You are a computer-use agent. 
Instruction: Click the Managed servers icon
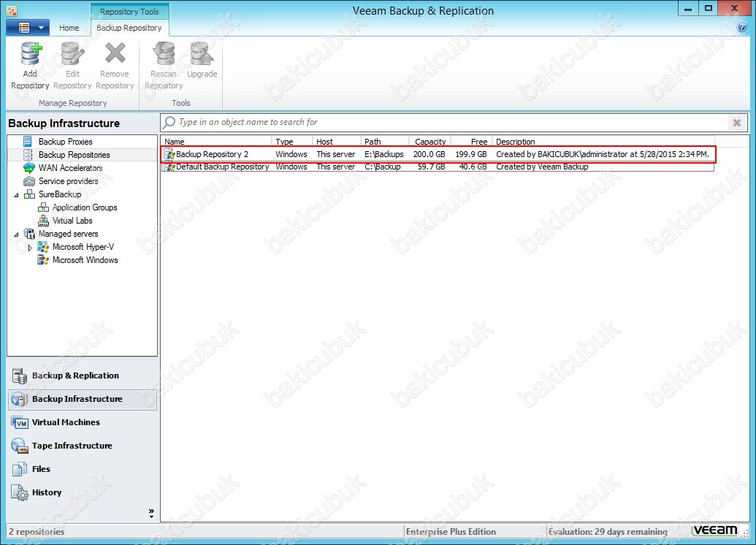[x=29, y=234]
